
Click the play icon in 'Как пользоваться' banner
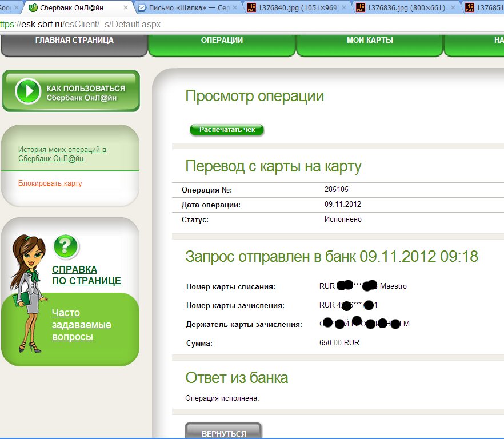tap(29, 91)
